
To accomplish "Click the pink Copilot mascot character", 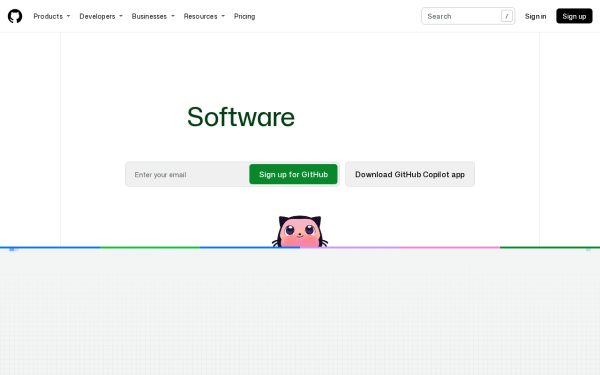I will point(300,232).
